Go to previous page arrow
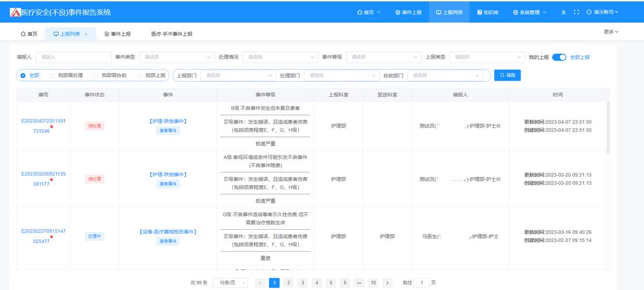The width and height of the screenshot is (644, 290). tap(260, 282)
